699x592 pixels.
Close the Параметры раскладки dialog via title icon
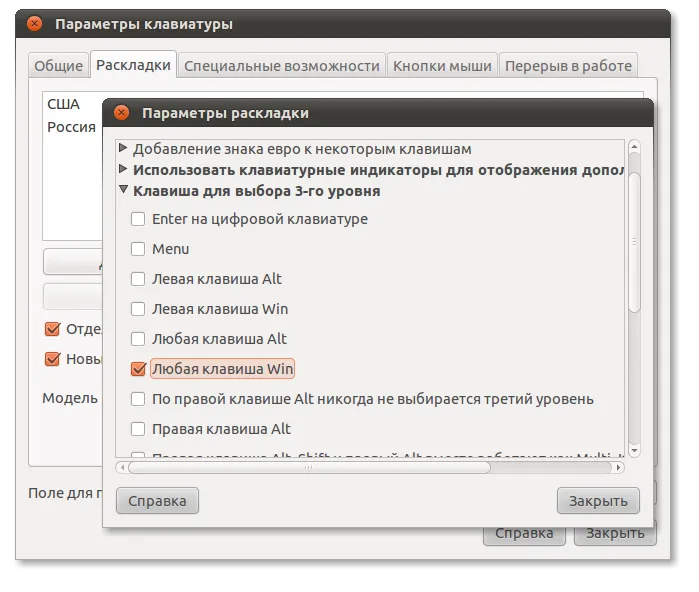coord(123,113)
